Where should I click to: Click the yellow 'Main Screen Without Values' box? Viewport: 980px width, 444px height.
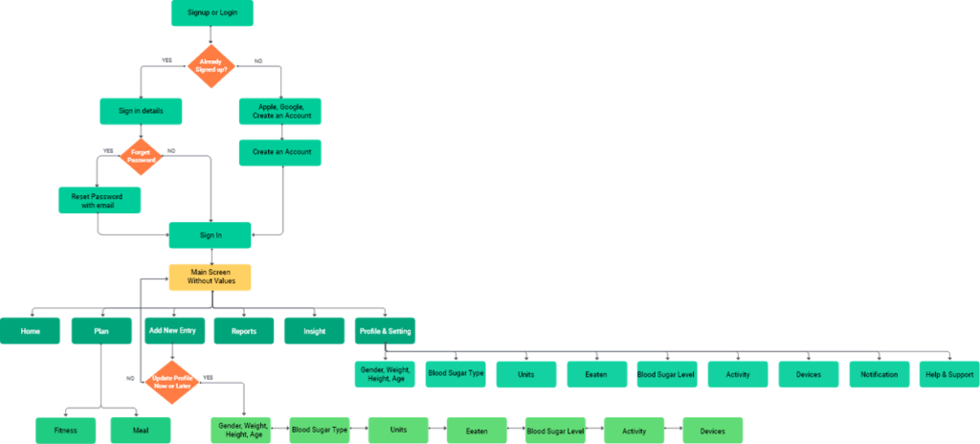point(210,277)
